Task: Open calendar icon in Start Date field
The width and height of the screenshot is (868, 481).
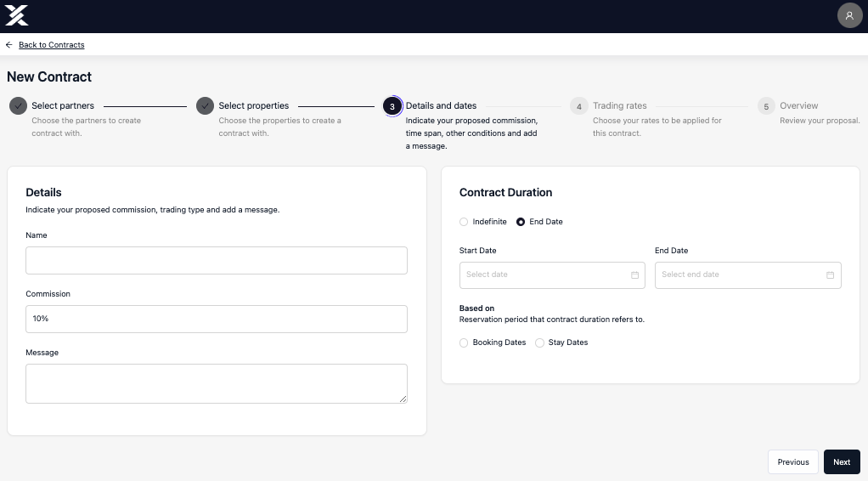Action: pyautogui.click(x=634, y=274)
